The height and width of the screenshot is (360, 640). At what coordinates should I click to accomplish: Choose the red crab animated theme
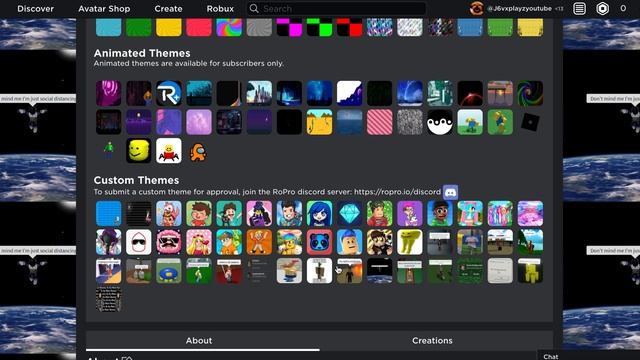click(169, 151)
